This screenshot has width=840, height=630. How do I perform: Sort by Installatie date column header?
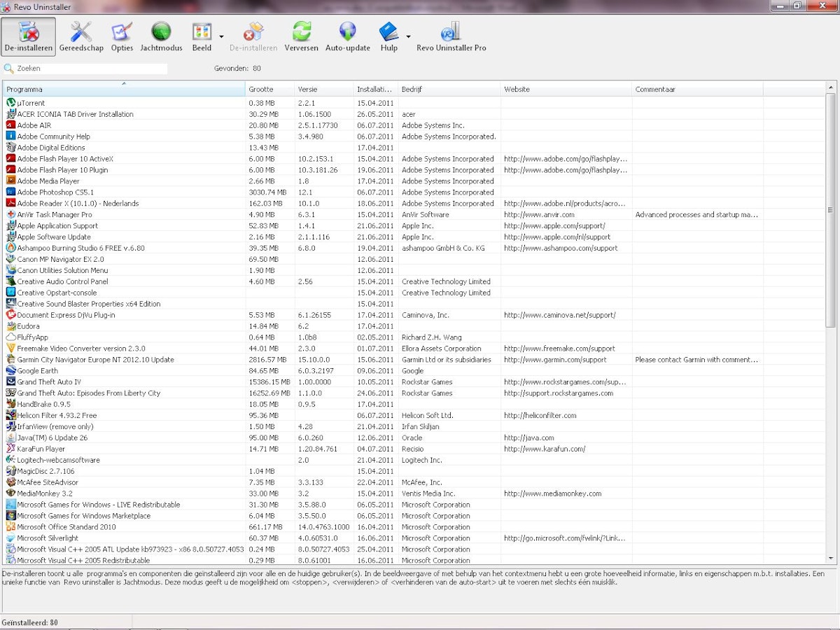coord(376,89)
